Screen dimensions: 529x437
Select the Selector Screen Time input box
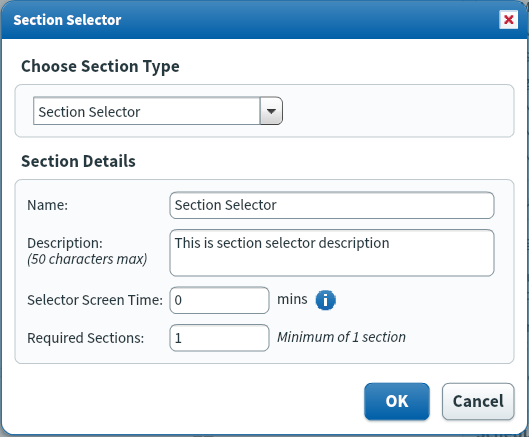219,300
